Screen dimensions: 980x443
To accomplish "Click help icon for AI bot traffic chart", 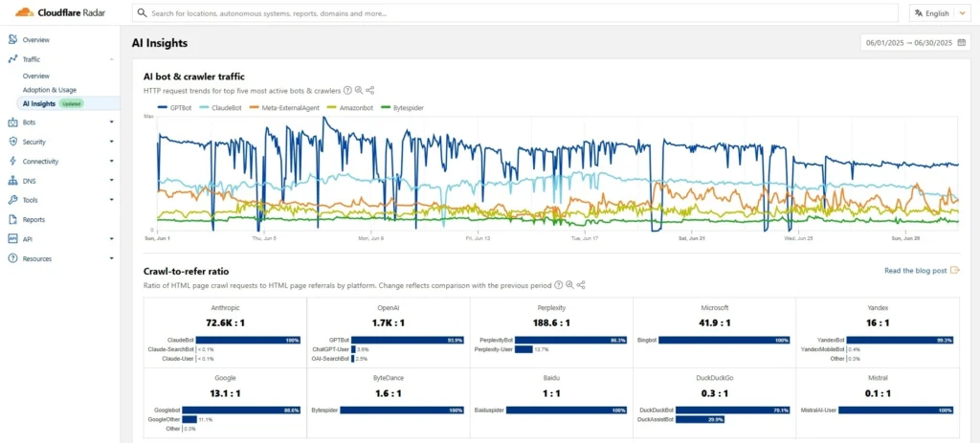I will [347, 91].
